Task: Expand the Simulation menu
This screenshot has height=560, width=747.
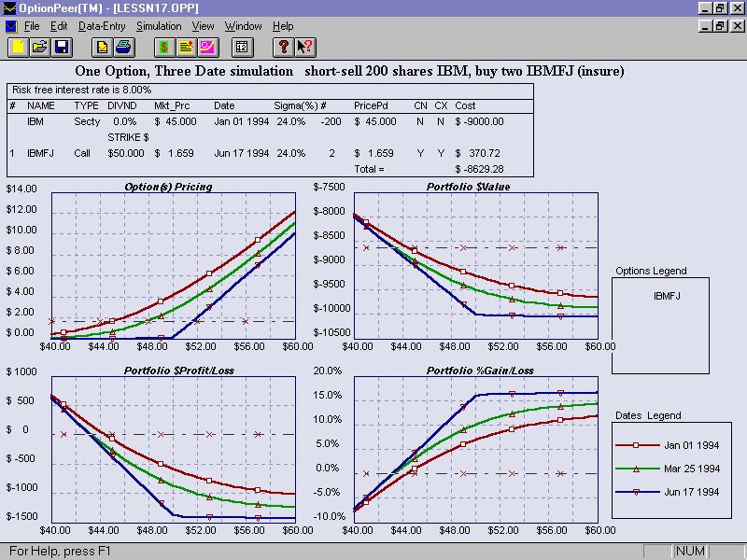Action: click(159, 26)
